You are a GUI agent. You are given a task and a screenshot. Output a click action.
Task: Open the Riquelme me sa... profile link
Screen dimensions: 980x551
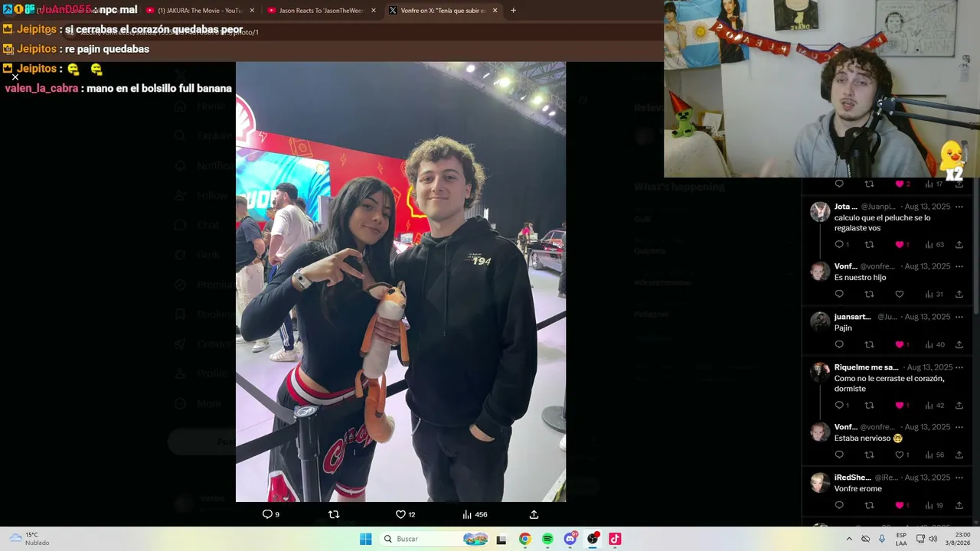tap(866, 367)
